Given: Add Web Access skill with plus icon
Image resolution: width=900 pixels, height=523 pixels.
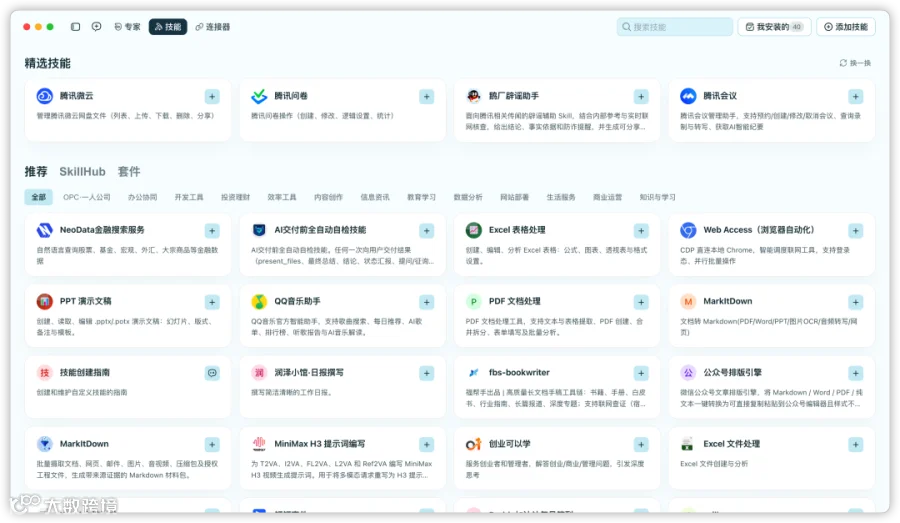Looking at the screenshot, I should coord(856,231).
